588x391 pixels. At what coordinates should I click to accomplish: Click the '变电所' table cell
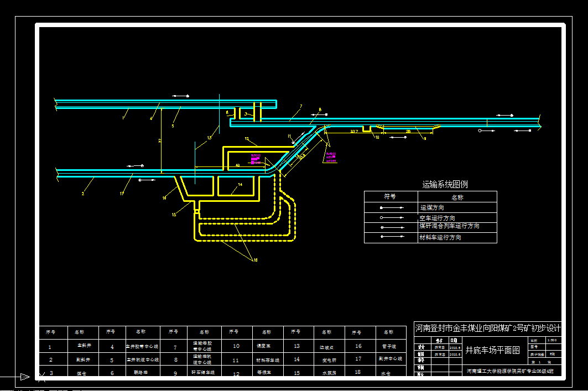pos(329,360)
